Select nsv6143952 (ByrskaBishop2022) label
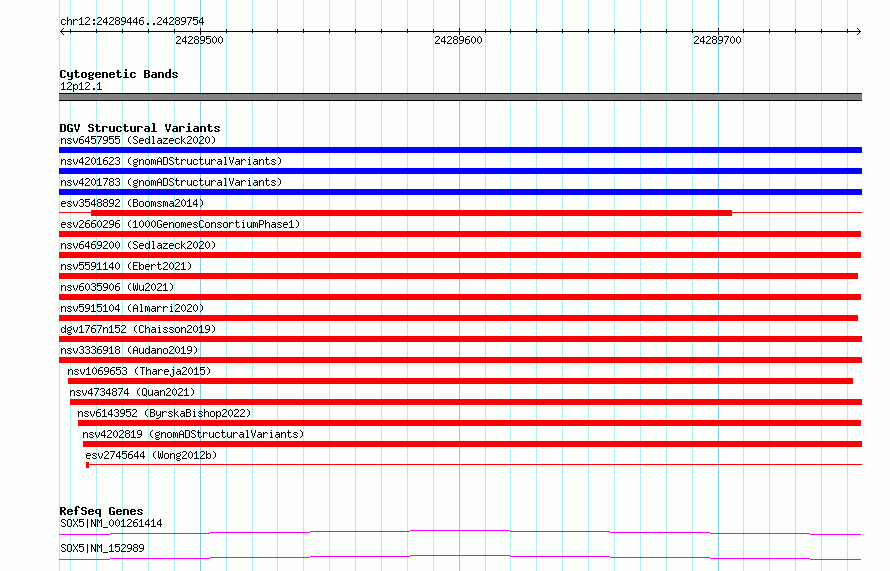890x571 pixels. pos(164,413)
